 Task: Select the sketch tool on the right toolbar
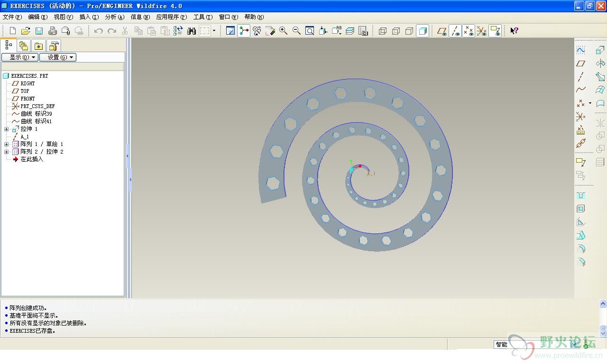click(x=580, y=50)
